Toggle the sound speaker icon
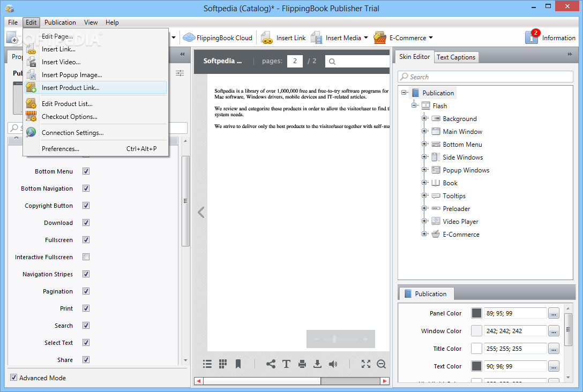The width and height of the screenshot is (583, 392). click(x=333, y=364)
